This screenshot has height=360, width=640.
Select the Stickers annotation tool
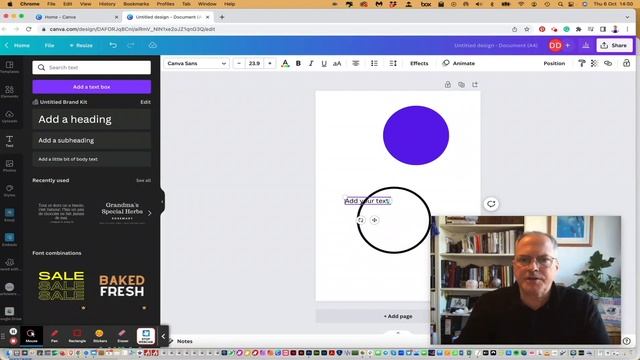(100, 336)
